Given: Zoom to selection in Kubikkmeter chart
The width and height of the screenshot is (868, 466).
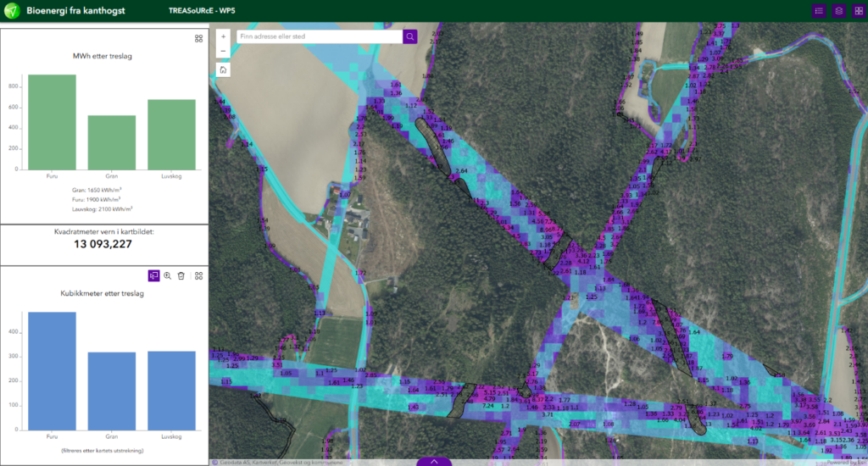Looking at the screenshot, I should (168, 275).
